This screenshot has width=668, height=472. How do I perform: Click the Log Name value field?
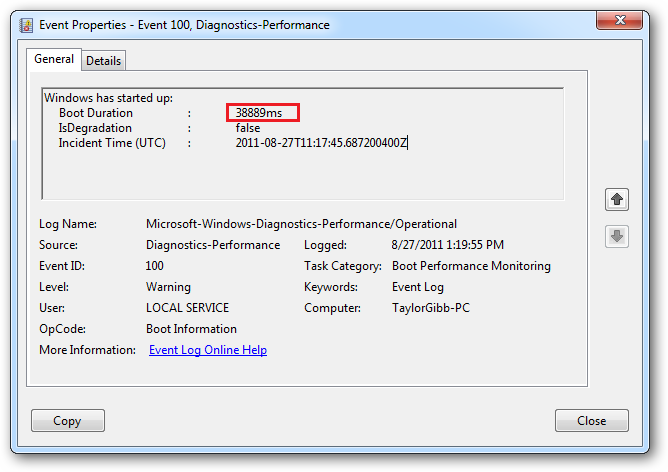pos(301,224)
